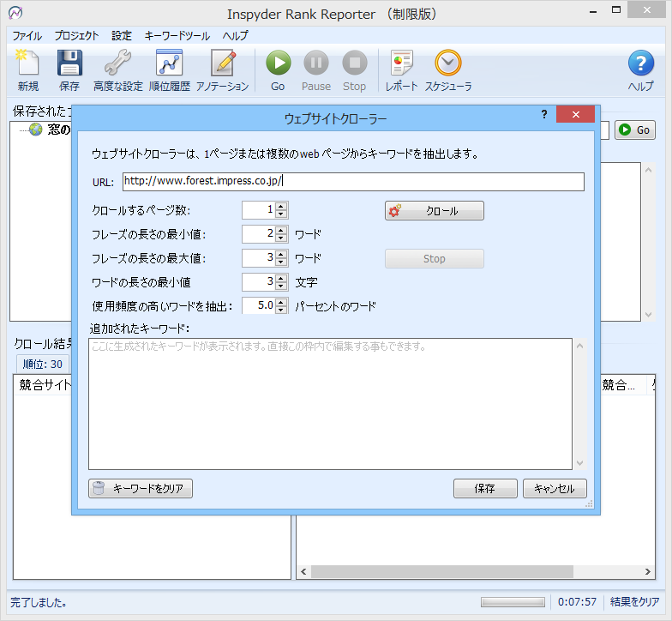Image resolution: width=672 pixels, height=621 pixels.
Task: Start crawling with the クロール button
Action: [x=434, y=211]
